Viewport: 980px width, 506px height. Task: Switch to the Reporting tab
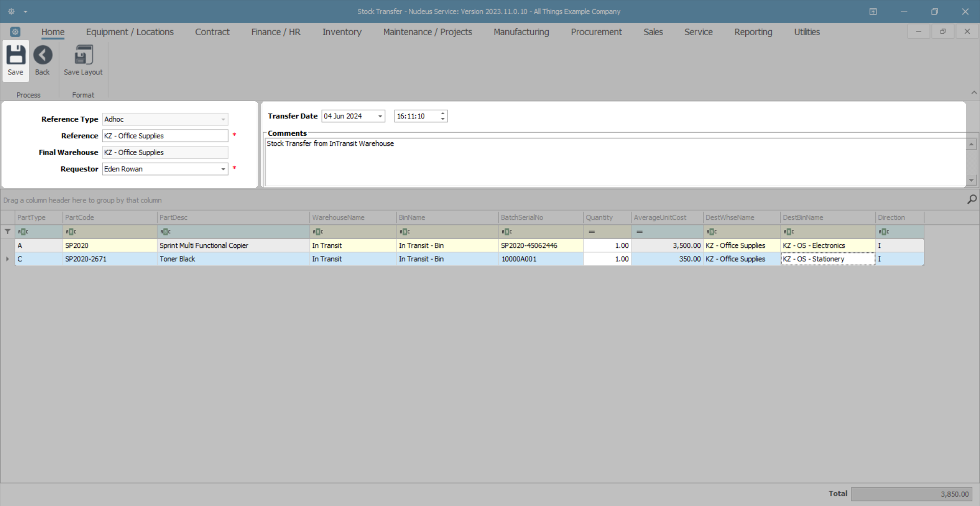753,32
